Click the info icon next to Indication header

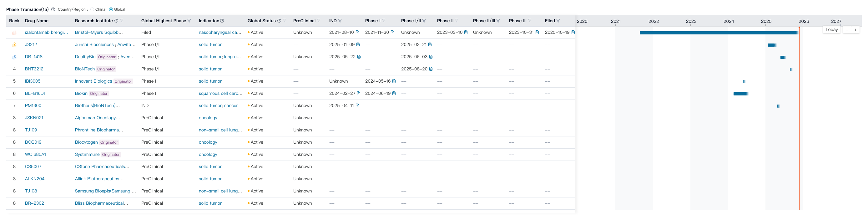point(222,21)
